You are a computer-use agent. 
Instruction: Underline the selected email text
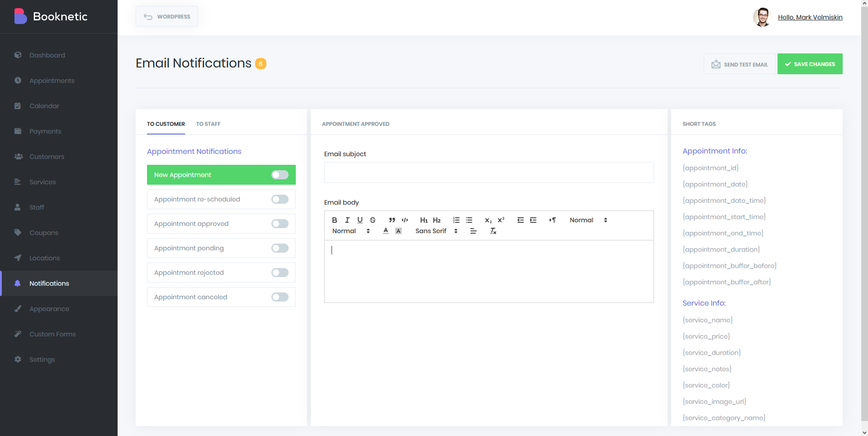click(360, 220)
